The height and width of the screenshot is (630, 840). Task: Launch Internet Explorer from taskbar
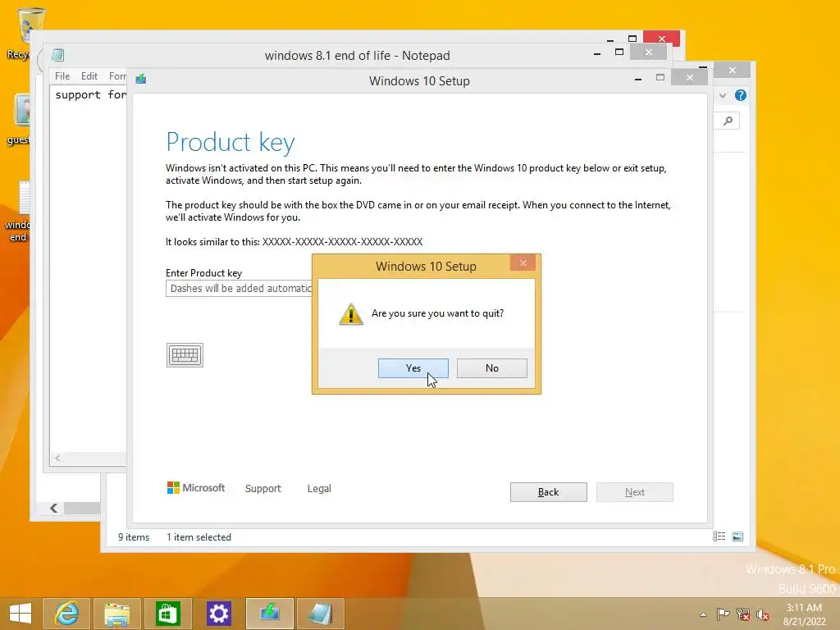(67, 614)
